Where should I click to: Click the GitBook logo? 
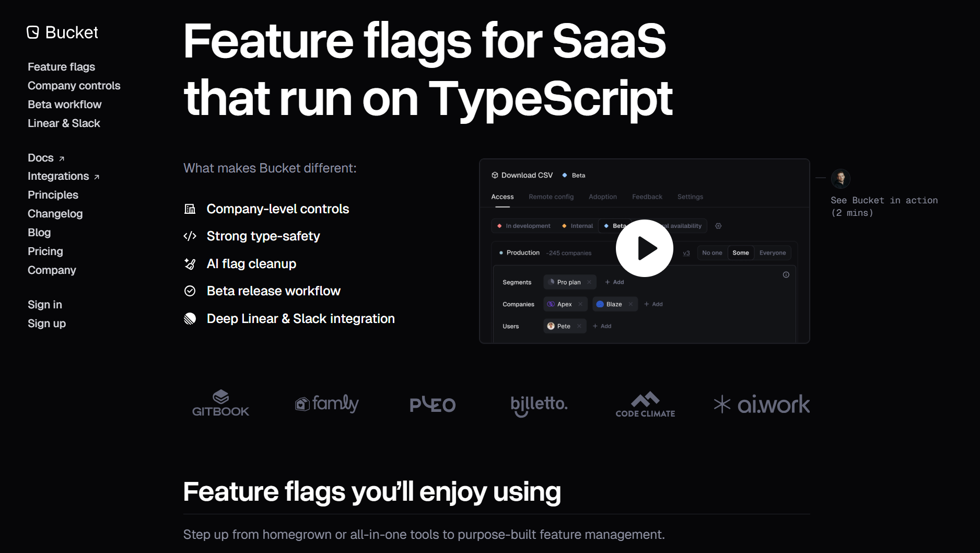click(x=220, y=404)
